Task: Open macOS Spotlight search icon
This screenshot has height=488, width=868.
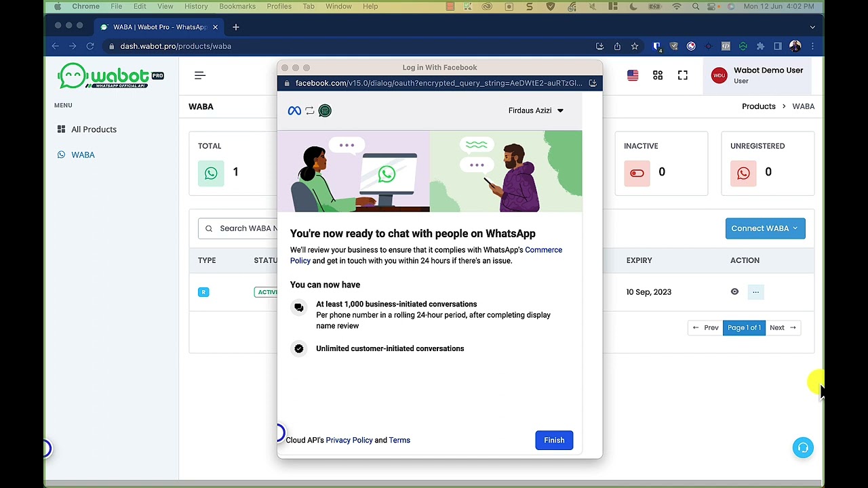Action: 696,6
